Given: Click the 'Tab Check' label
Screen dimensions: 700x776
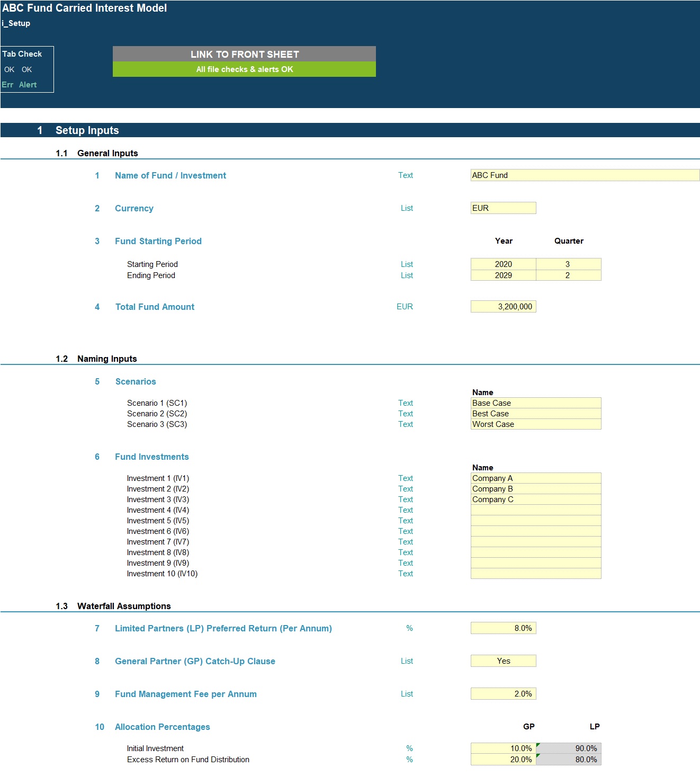Looking at the screenshot, I should (x=22, y=54).
